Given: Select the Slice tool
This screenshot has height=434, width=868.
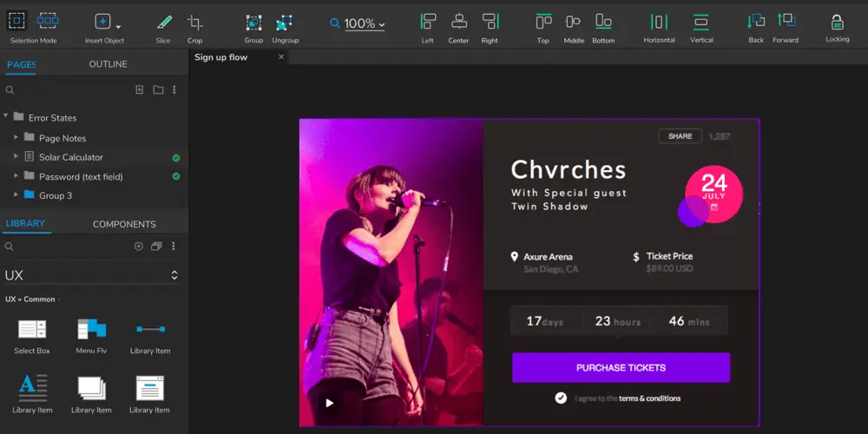Looking at the screenshot, I should click(163, 23).
